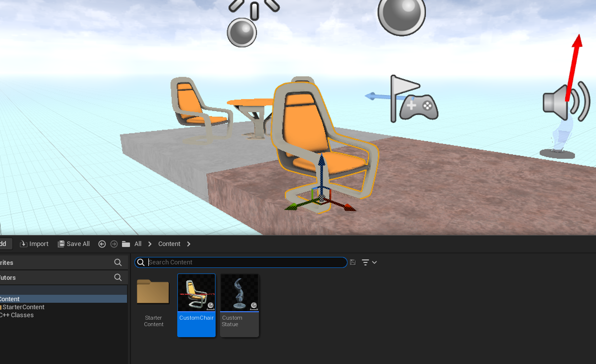Expand the chevron after All breadcrumb
This screenshot has height=364, width=596.
tap(150, 244)
